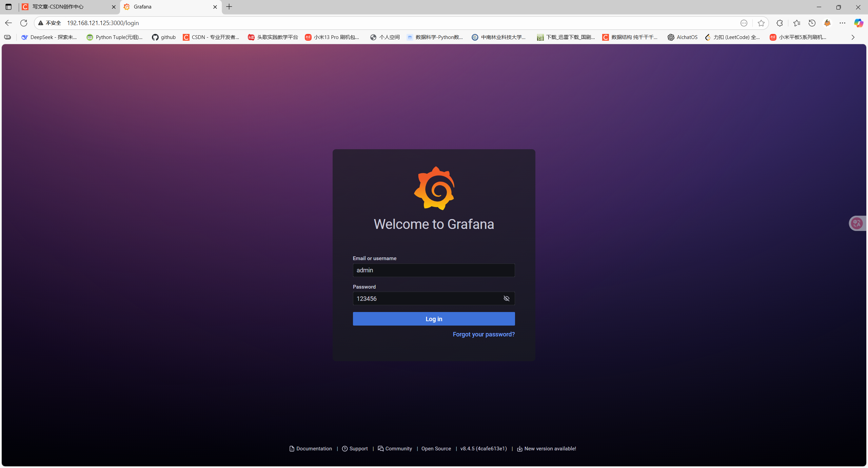Open Python Tuple(元组) bookmark
The width and height of the screenshot is (868, 468).
pyautogui.click(x=115, y=37)
